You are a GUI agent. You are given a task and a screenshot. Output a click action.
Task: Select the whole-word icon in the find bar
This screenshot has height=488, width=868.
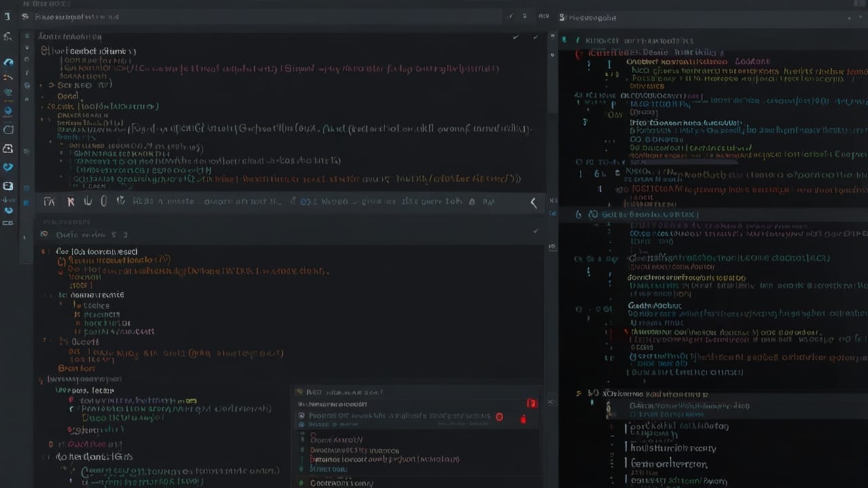[71, 201]
